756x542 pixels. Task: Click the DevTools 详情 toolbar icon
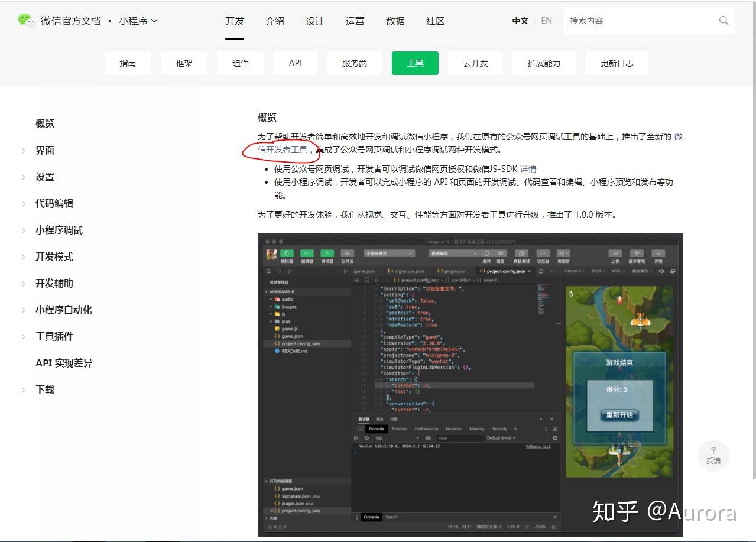[x=658, y=254]
